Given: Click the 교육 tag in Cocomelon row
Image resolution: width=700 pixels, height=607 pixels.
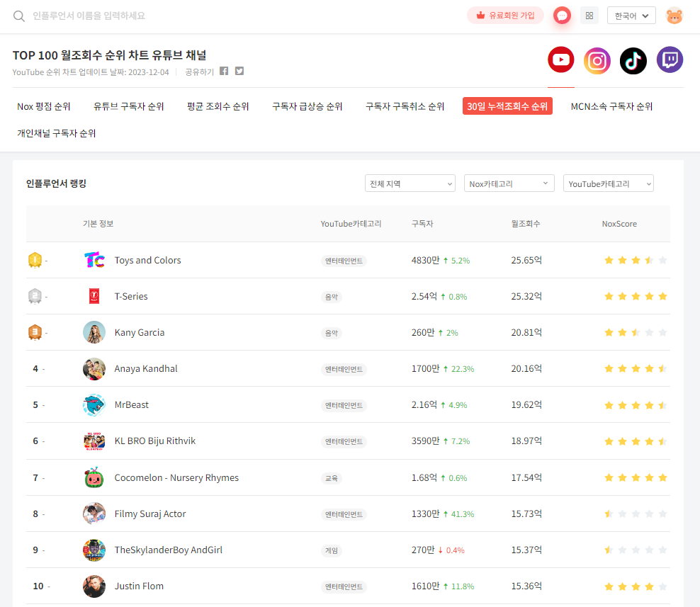Looking at the screenshot, I should pyautogui.click(x=332, y=478).
